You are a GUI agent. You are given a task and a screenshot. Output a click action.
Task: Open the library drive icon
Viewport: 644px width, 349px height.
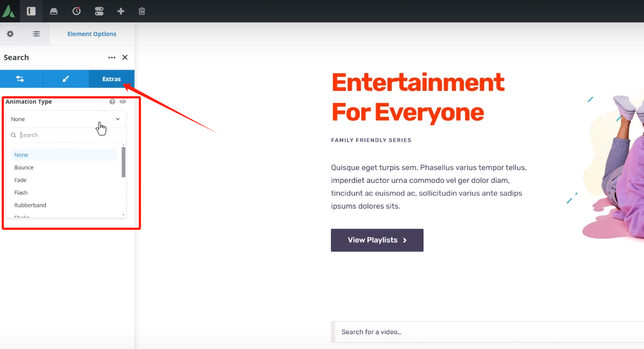(x=54, y=11)
